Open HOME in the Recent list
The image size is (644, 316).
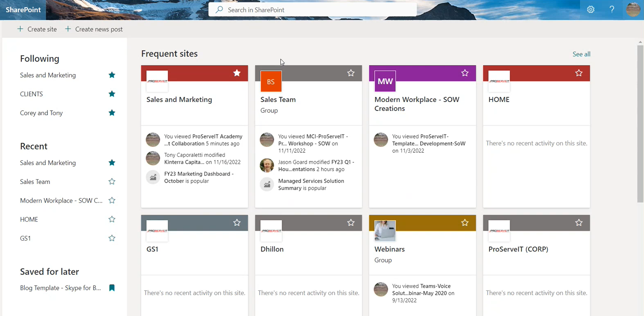point(29,219)
